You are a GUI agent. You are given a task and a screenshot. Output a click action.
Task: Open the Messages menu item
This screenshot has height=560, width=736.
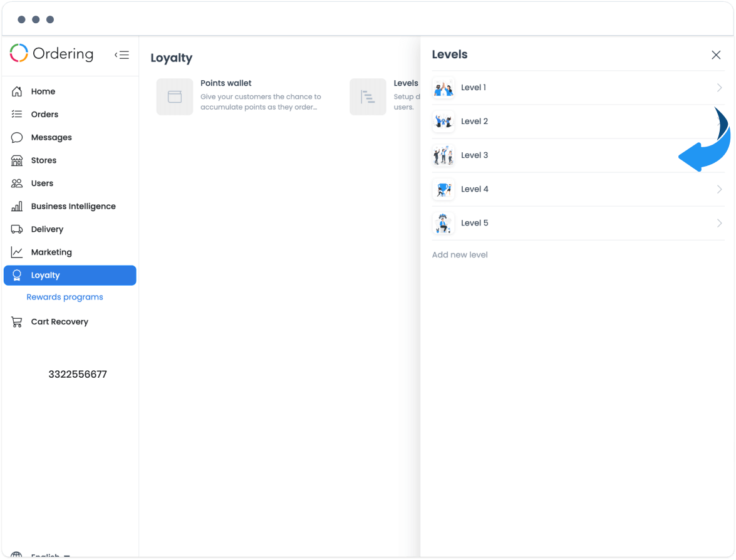point(70,137)
